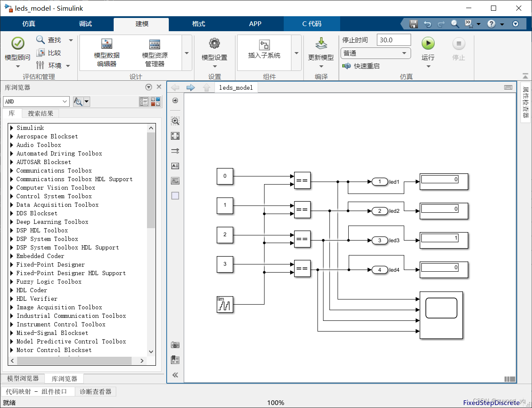Toggle the library browser list view icon

coord(144,102)
